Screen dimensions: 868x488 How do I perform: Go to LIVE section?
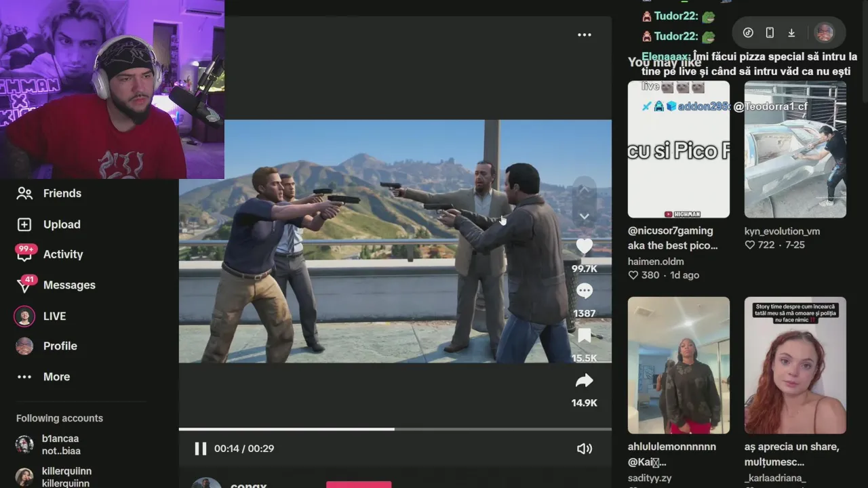click(x=54, y=316)
